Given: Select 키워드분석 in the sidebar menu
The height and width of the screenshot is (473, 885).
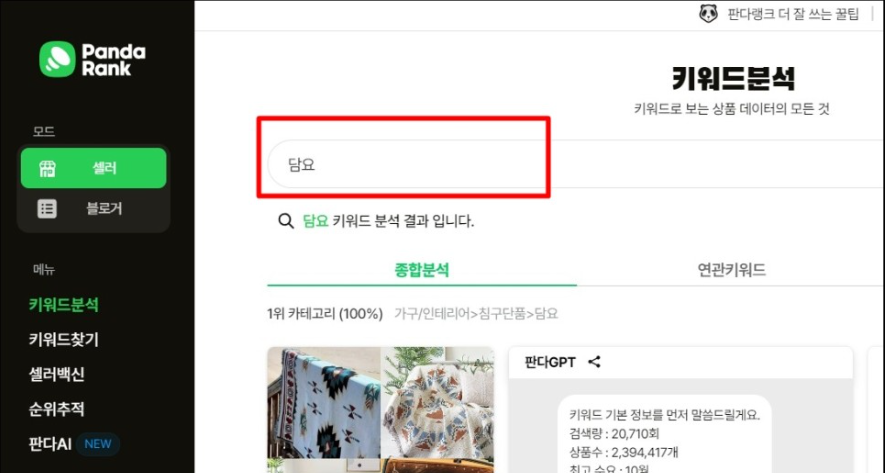Looking at the screenshot, I should 64,305.
